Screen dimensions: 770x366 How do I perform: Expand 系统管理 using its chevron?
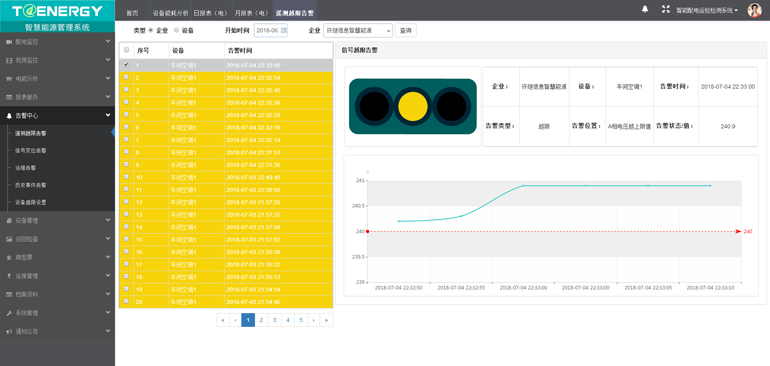(x=108, y=313)
